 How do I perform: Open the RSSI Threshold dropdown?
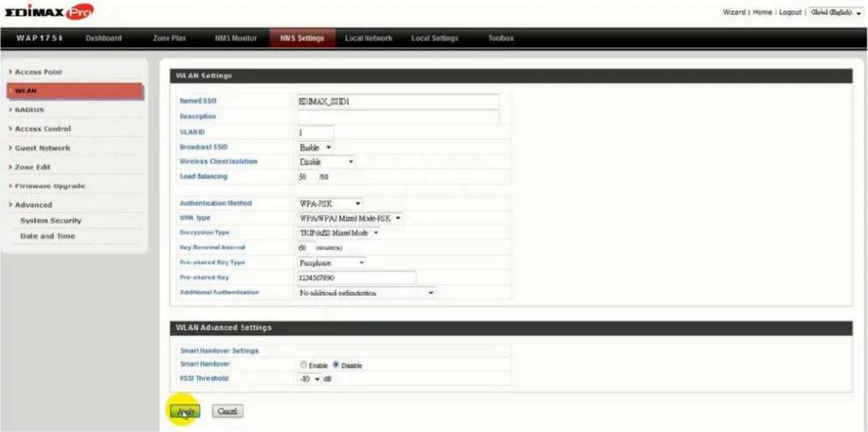[309, 378]
